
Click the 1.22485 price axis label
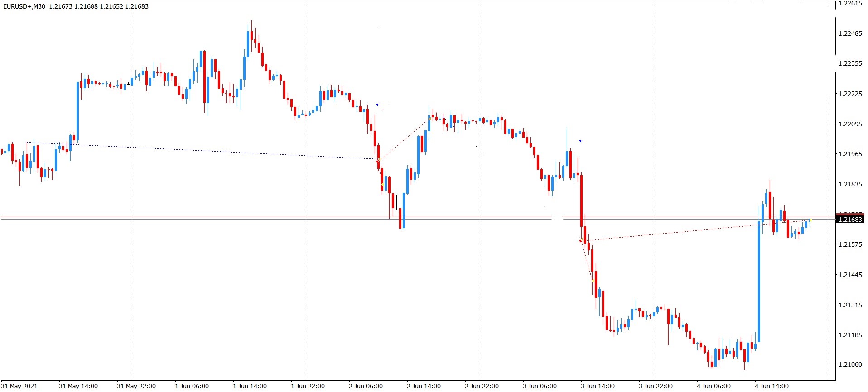850,33
